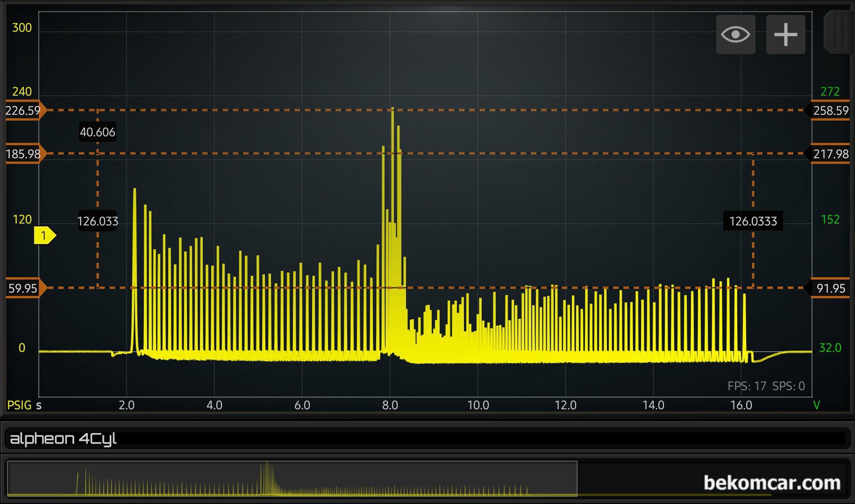Click the left 126.033 measurement label
The width and height of the screenshot is (855, 504).
(98, 221)
